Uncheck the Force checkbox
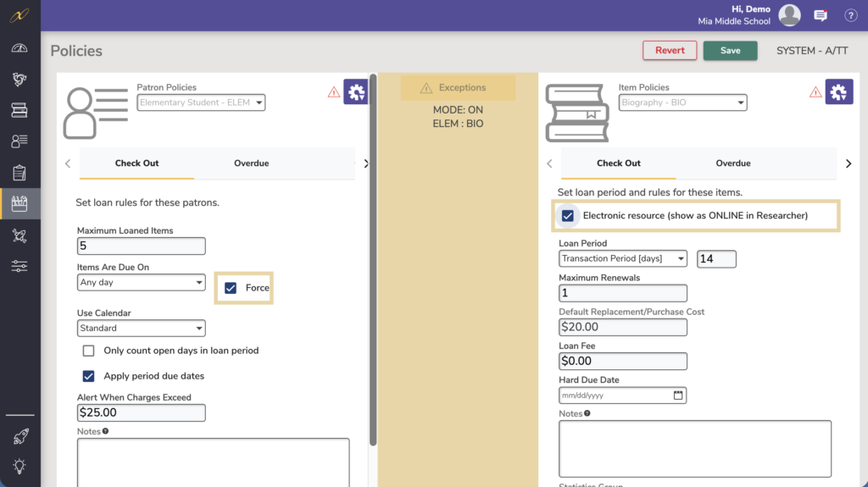Viewport: 868px width, 487px height. 231,288
